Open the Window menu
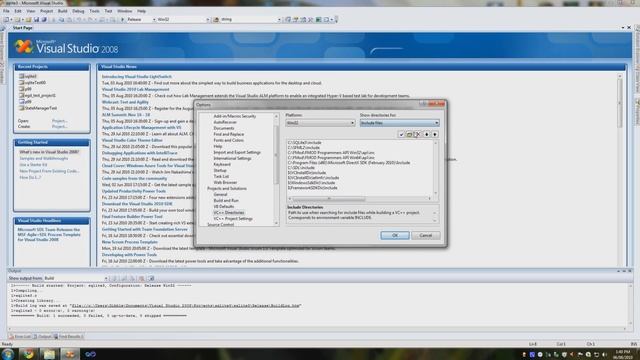This screenshot has width=640, height=360. [124, 11]
